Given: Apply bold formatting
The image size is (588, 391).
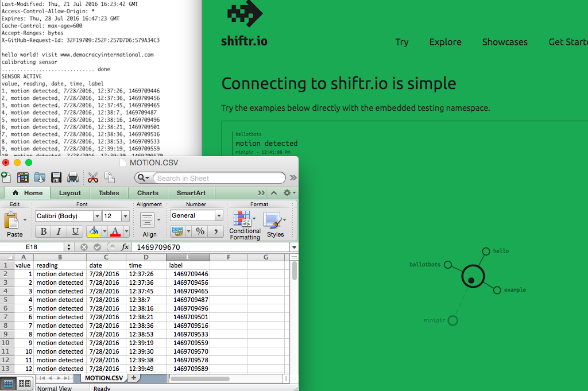Looking at the screenshot, I should [44, 231].
